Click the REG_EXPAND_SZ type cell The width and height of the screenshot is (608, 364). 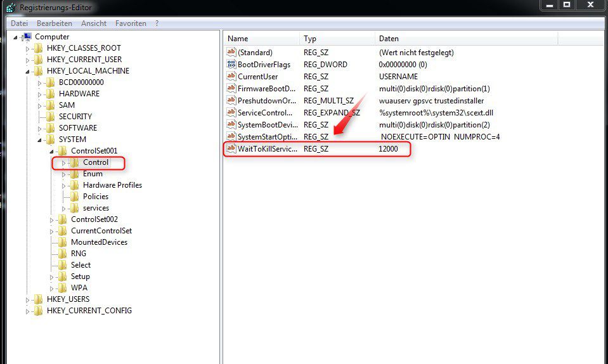(332, 112)
